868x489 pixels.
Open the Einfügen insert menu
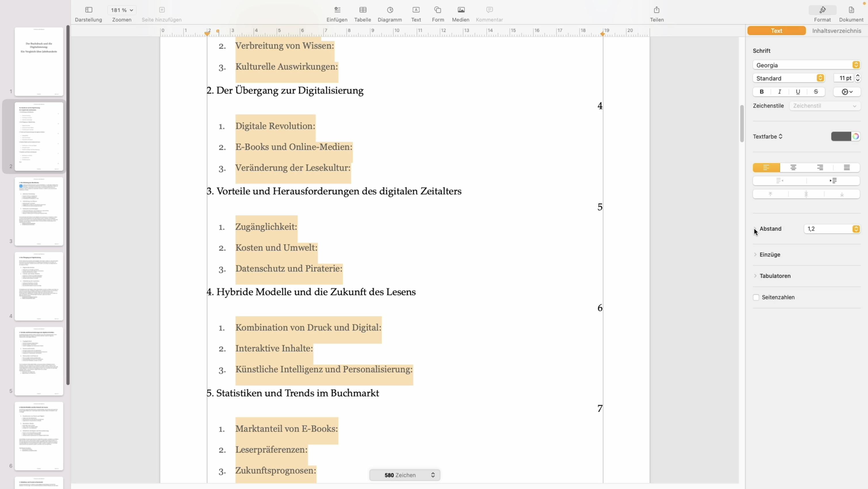[x=337, y=10]
